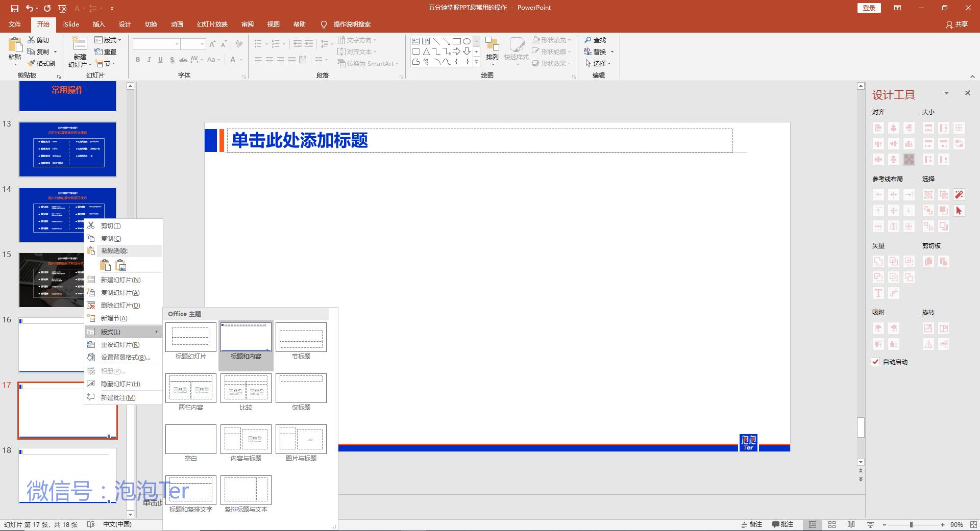Image resolution: width=980 pixels, height=531 pixels.
Task: Open the iSlide ribbon tab
Action: pyautogui.click(x=71, y=24)
